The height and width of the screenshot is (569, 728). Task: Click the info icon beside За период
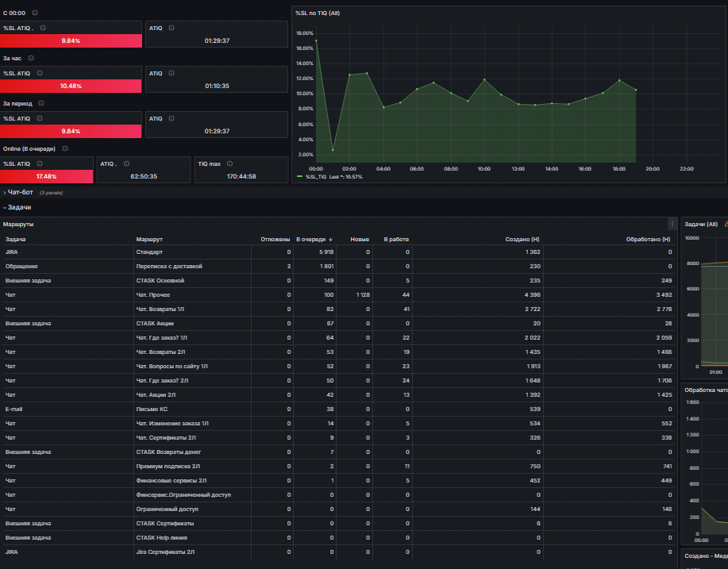pos(41,103)
